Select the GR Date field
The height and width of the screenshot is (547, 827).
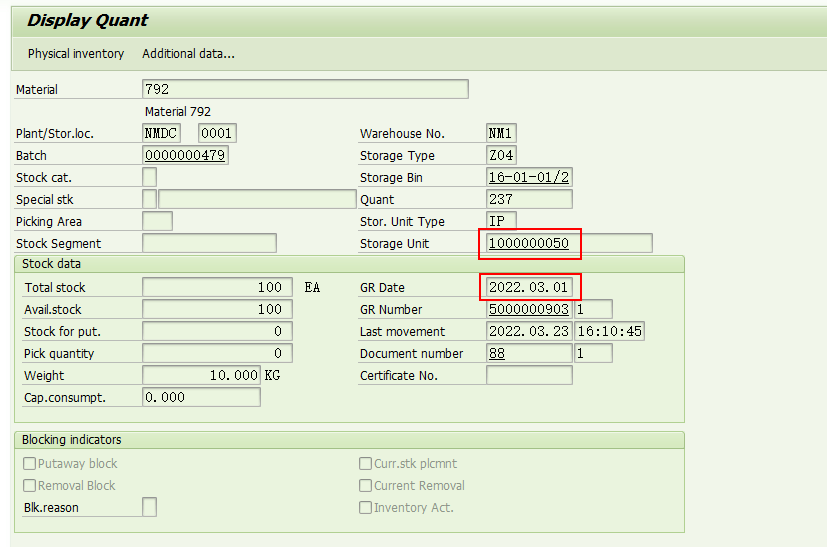coord(529,287)
